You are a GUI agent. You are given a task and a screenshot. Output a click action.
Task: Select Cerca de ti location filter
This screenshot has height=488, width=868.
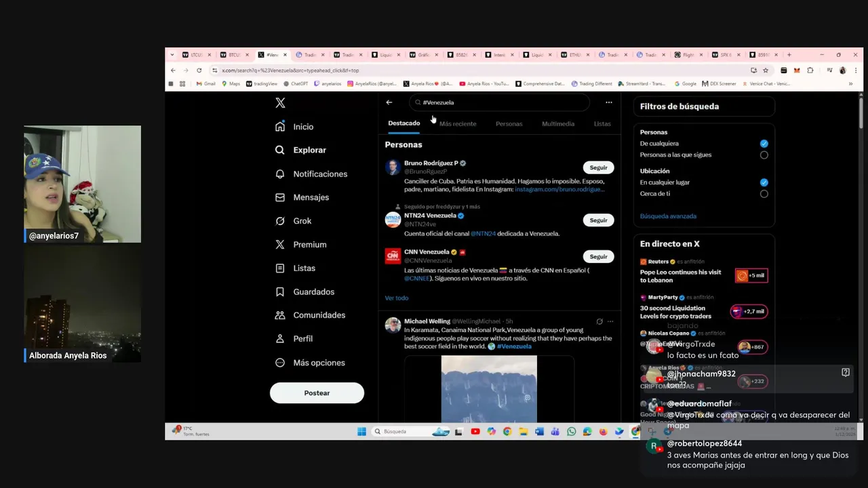tap(764, 194)
